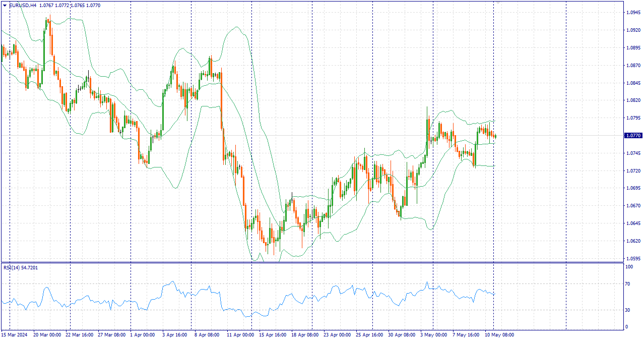
Task: Click the RSI(14) 54.7201 indicator label
Action: (x=21, y=267)
